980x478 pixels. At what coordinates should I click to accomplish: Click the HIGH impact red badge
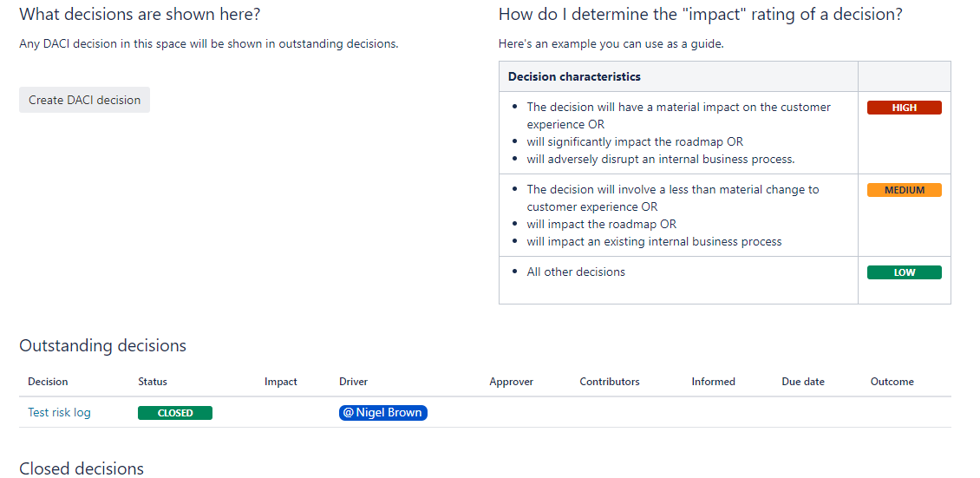pyautogui.click(x=904, y=108)
